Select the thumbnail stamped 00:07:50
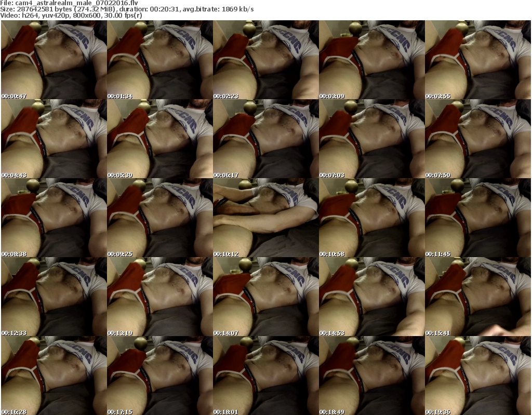Image resolution: width=532 pixels, height=415 pixels. (x=478, y=139)
